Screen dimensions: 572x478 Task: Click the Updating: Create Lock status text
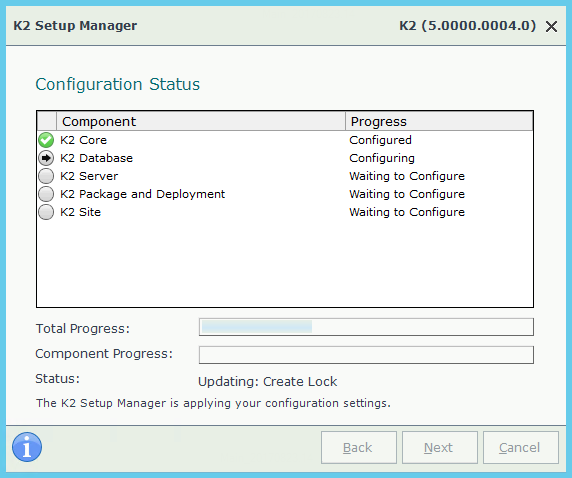pos(267,382)
